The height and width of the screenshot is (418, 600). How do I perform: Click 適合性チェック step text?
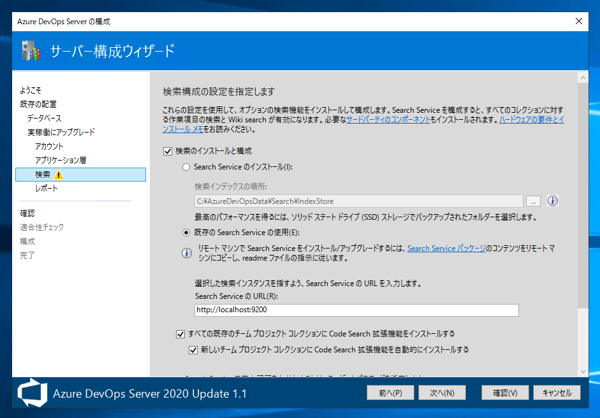click(x=42, y=227)
